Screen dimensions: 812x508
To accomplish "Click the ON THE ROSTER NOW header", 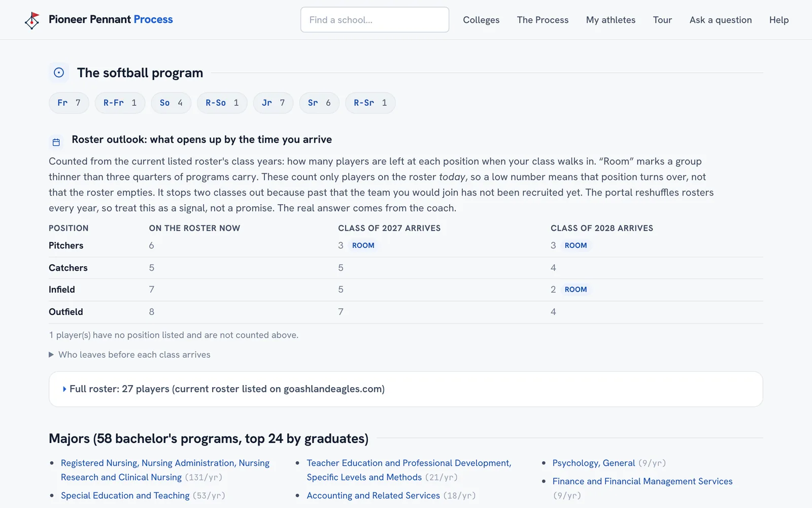I will coord(194,228).
